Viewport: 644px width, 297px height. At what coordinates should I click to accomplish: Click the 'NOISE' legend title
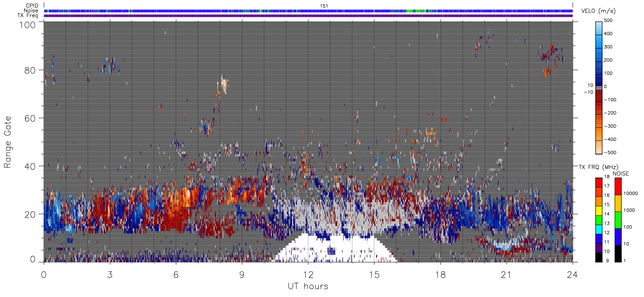tap(621, 173)
